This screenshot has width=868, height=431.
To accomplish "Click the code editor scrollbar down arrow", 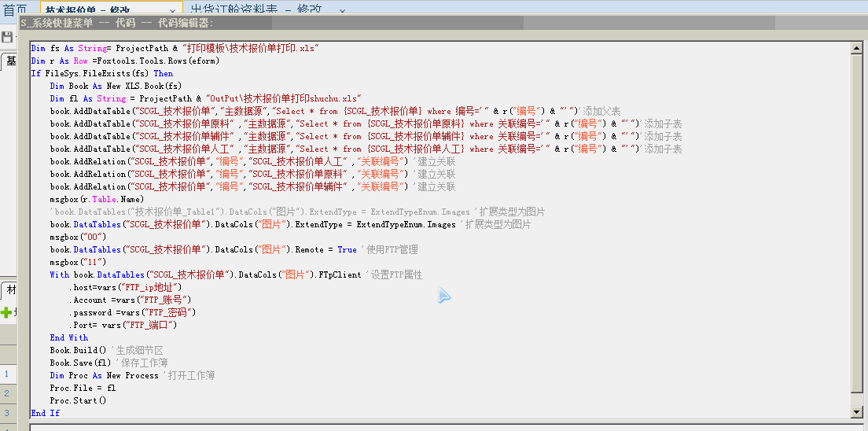I will 857,411.
